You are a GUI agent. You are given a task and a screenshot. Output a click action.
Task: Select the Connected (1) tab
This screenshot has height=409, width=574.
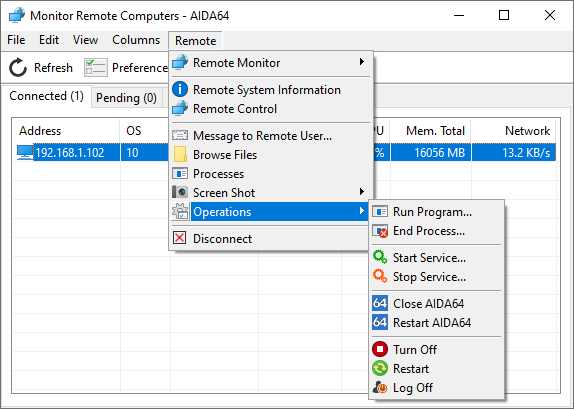(x=46, y=96)
